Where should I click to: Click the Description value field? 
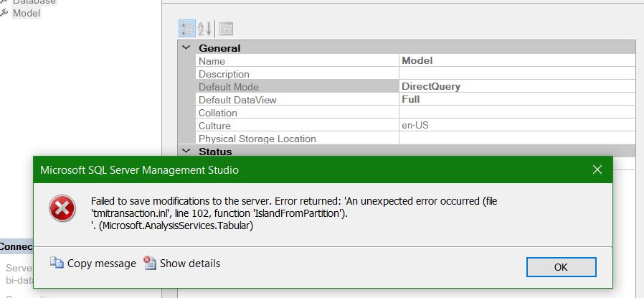517,74
